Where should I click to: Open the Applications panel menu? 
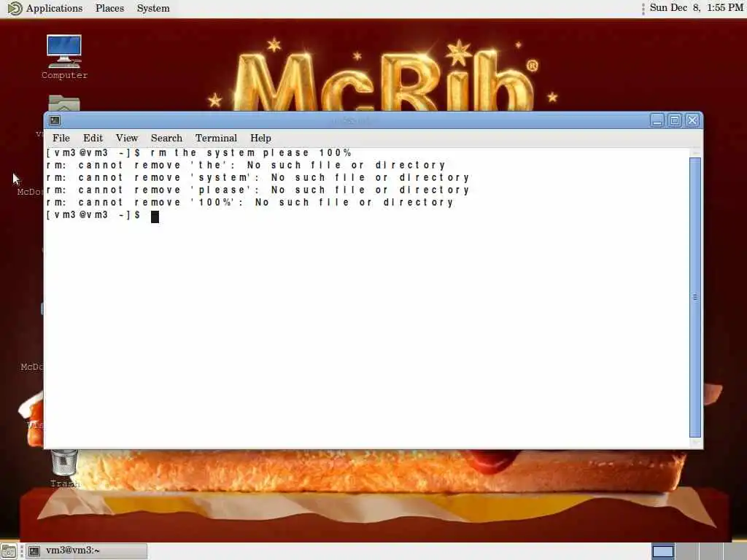(x=54, y=8)
